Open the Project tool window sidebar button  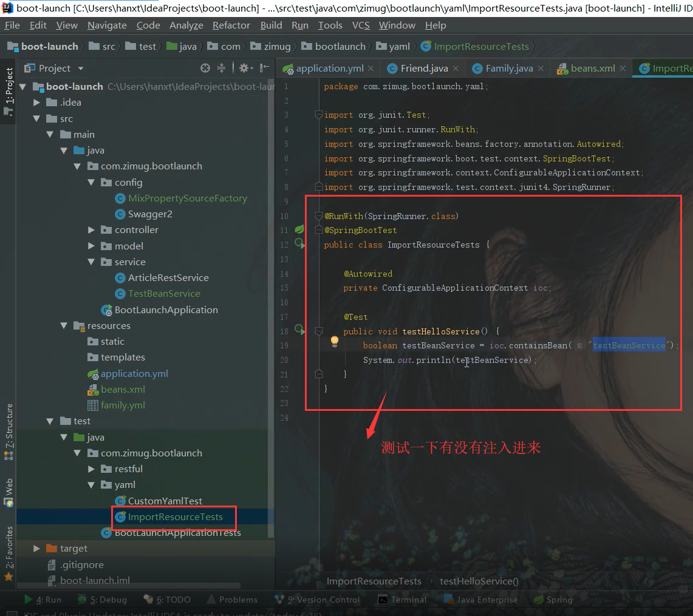9,90
